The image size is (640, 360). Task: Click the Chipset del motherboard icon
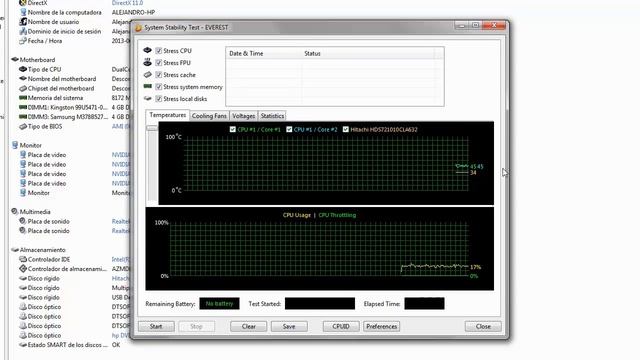coord(23,88)
